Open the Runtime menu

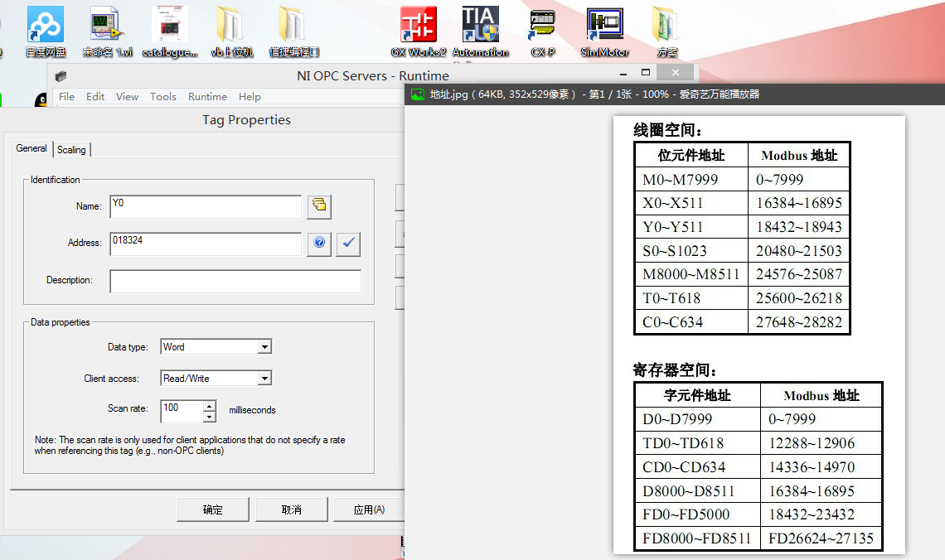click(207, 97)
